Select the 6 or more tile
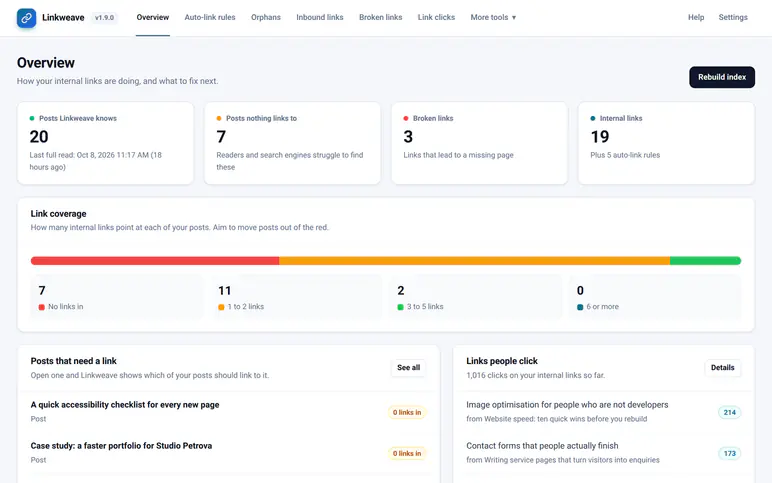The image size is (772, 483). tap(655, 297)
